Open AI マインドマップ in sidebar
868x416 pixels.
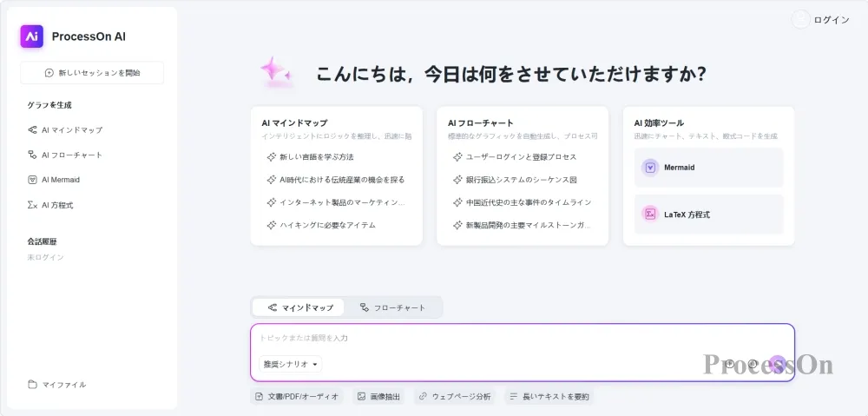pyautogui.click(x=65, y=130)
